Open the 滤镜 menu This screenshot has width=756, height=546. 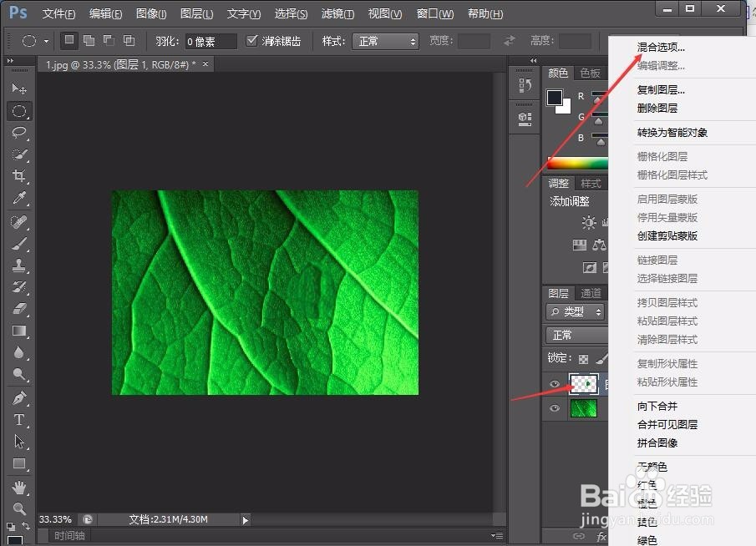[x=337, y=13]
